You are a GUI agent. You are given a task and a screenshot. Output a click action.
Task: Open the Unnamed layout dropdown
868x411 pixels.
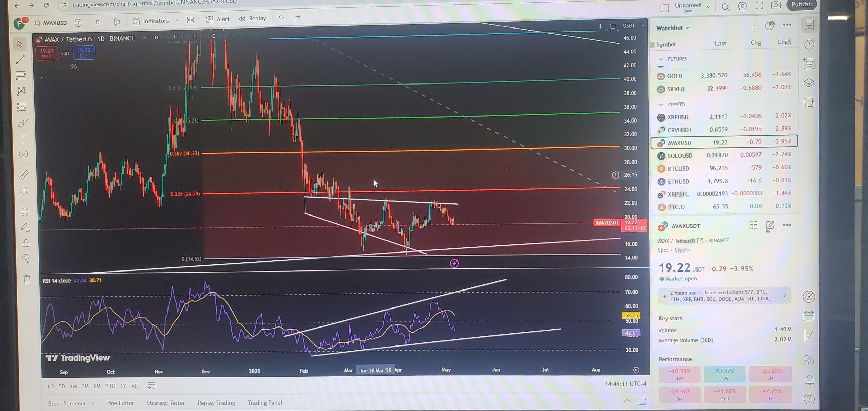click(x=708, y=6)
